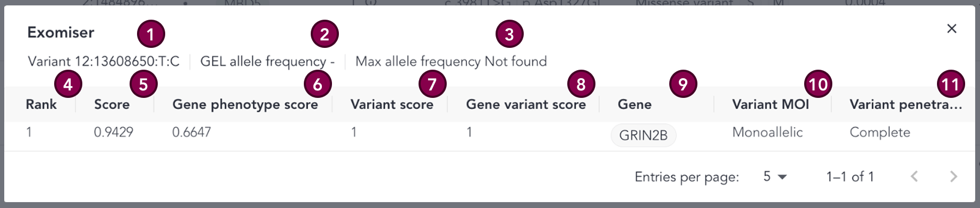Click annotation marker number 1

pyautogui.click(x=151, y=35)
